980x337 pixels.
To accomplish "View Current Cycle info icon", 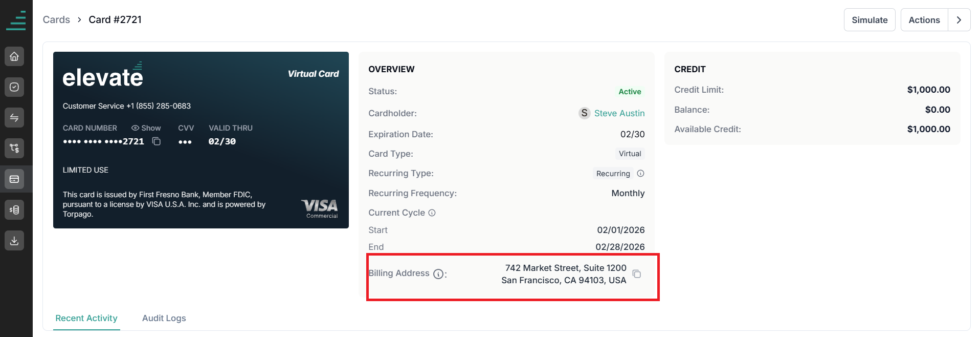I will 432,213.
